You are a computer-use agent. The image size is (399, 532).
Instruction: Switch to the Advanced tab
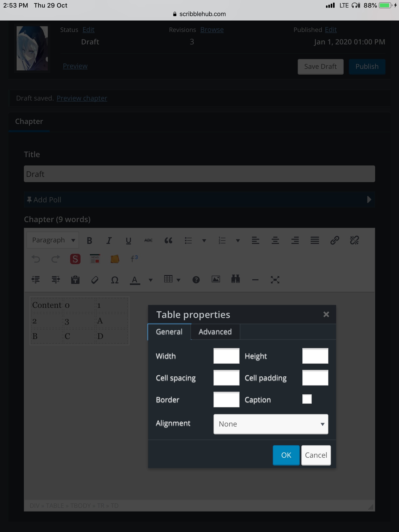(215, 332)
